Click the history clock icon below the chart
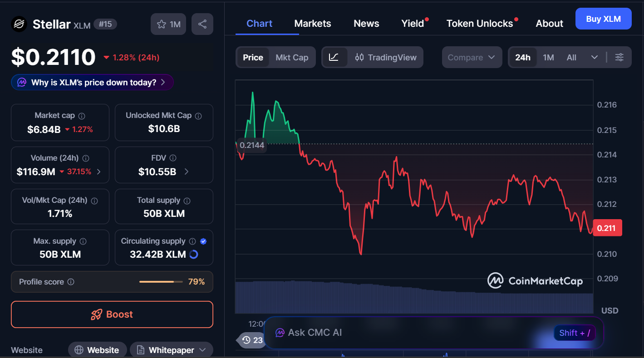 (x=246, y=340)
